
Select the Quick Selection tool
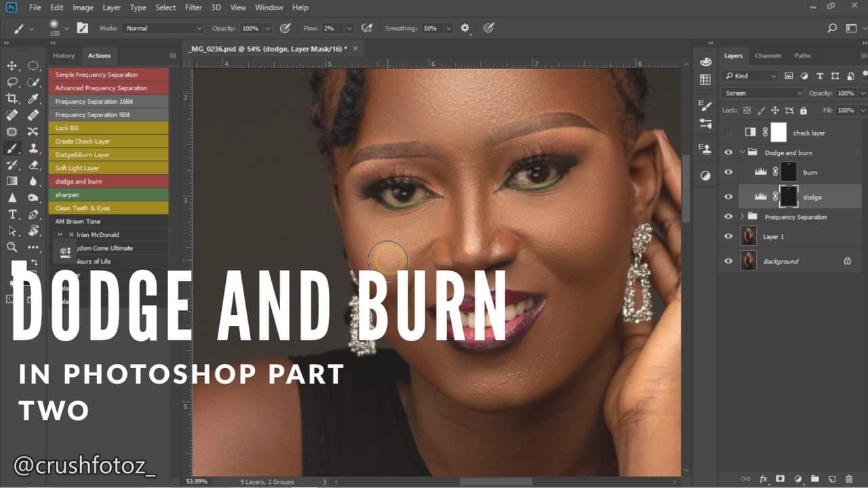tap(33, 82)
